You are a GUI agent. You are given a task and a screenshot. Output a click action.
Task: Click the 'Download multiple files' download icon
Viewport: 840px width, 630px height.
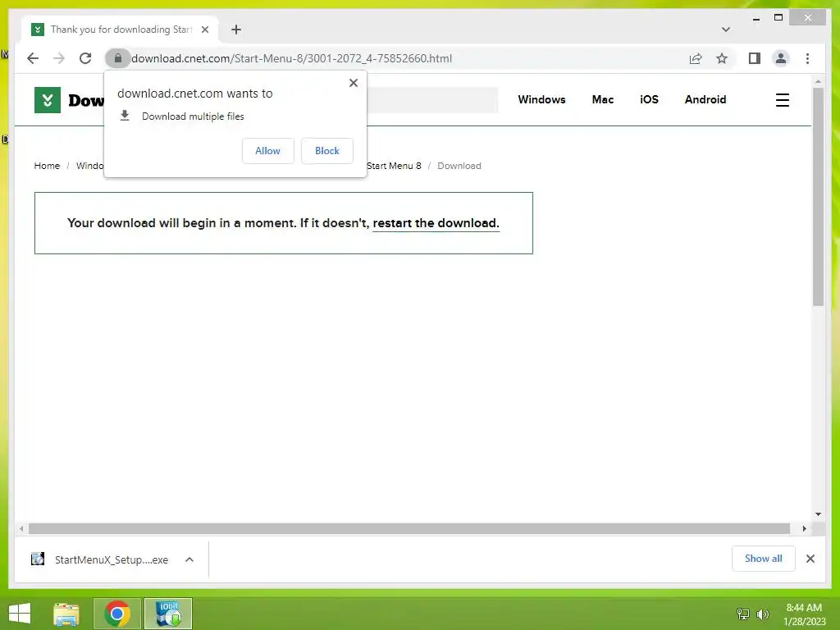point(125,115)
